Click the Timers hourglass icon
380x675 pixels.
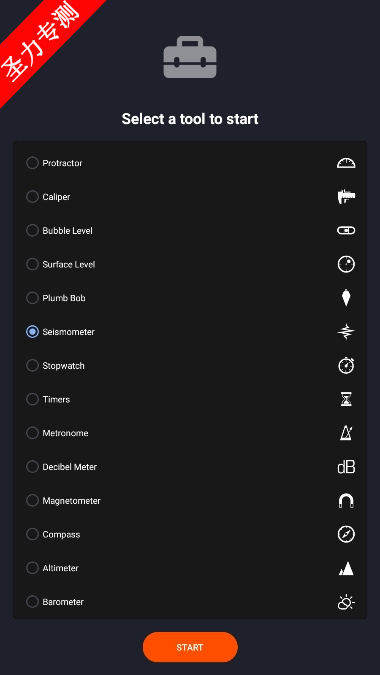pyautogui.click(x=346, y=399)
